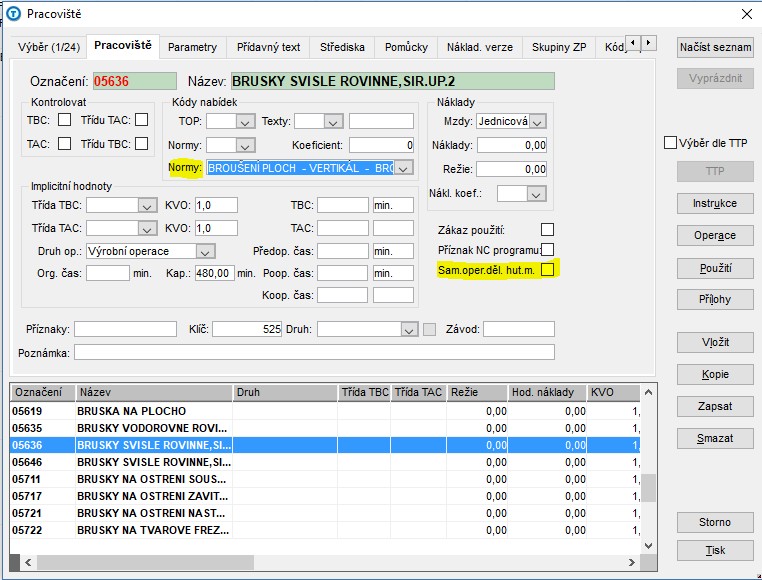
Task: Print with the Tisk button
Action: [x=715, y=550]
